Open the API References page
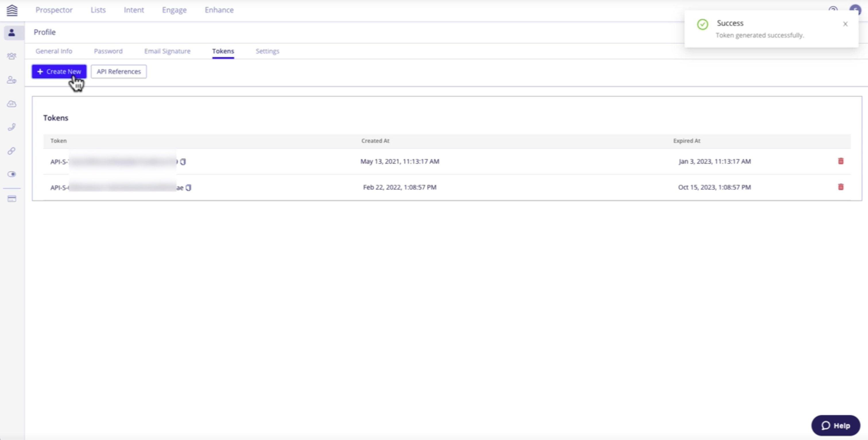The image size is (868, 440). (x=118, y=71)
